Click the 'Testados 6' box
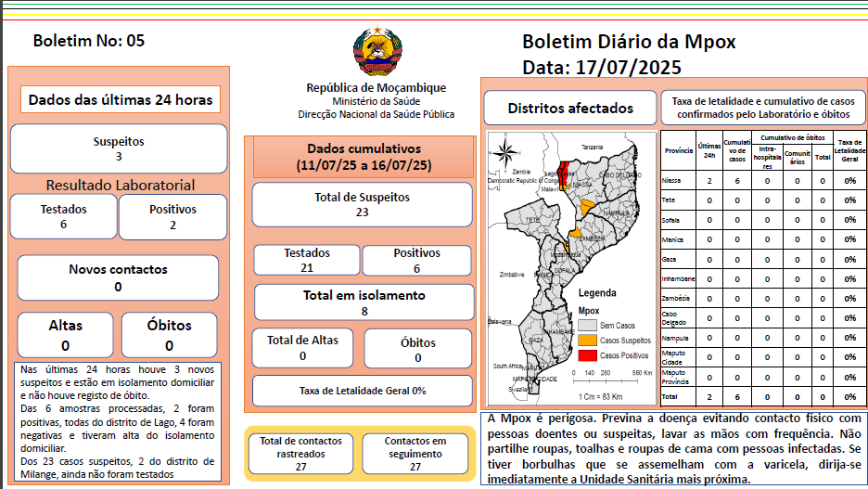Image resolution: width=868 pixels, height=489 pixels. pyautogui.click(x=64, y=216)
